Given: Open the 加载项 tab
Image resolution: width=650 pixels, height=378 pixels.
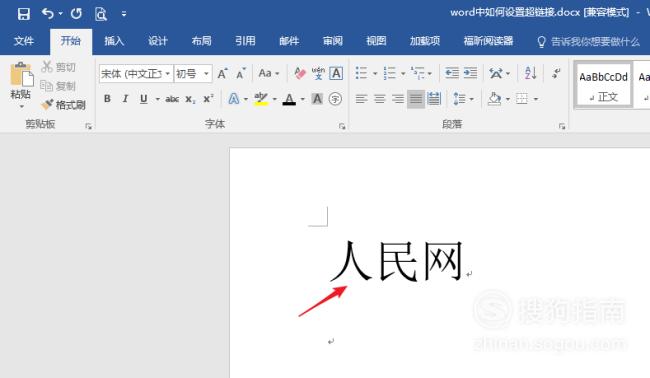Looking at the screenshot, I should [x=424, y=41].
